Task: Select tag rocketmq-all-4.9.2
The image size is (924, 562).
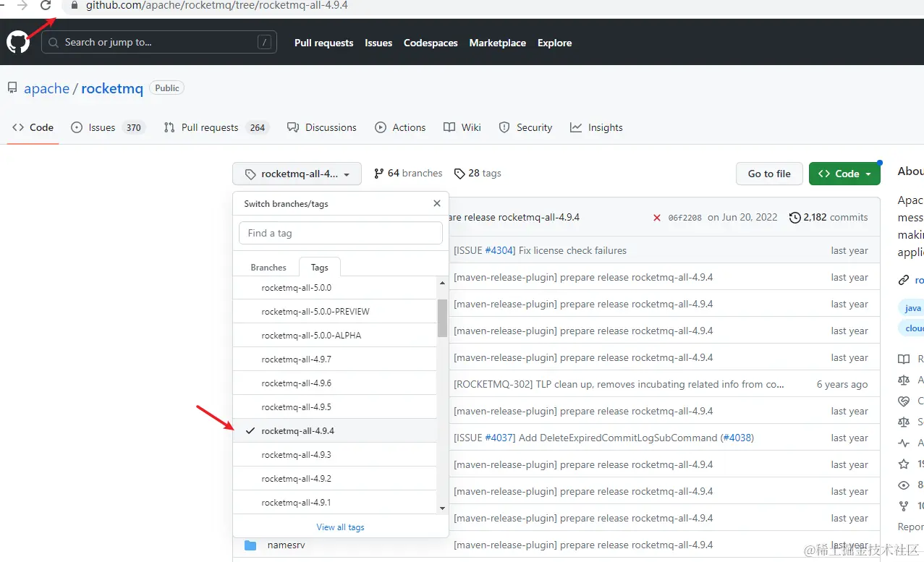Action: coord(335,478)
